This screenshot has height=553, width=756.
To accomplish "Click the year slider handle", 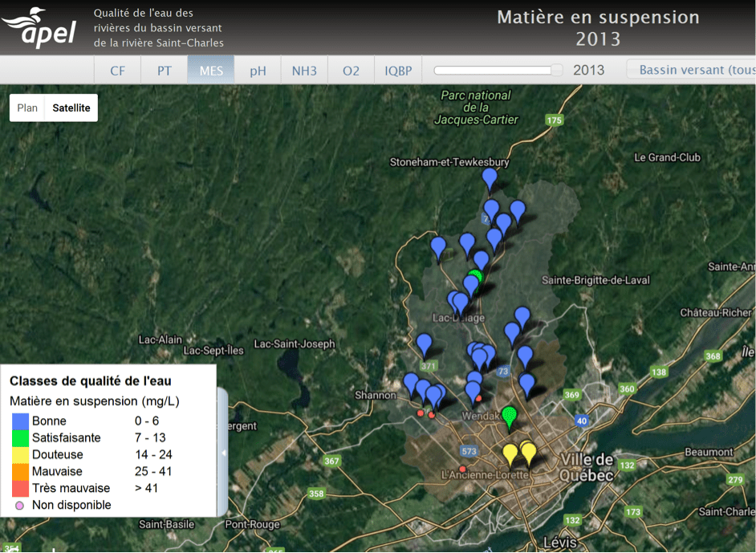I will [x=556, y=71].
